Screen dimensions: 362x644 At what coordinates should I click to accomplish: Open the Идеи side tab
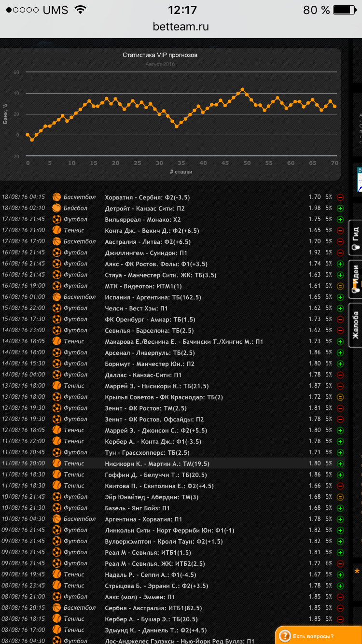[356, 279]
